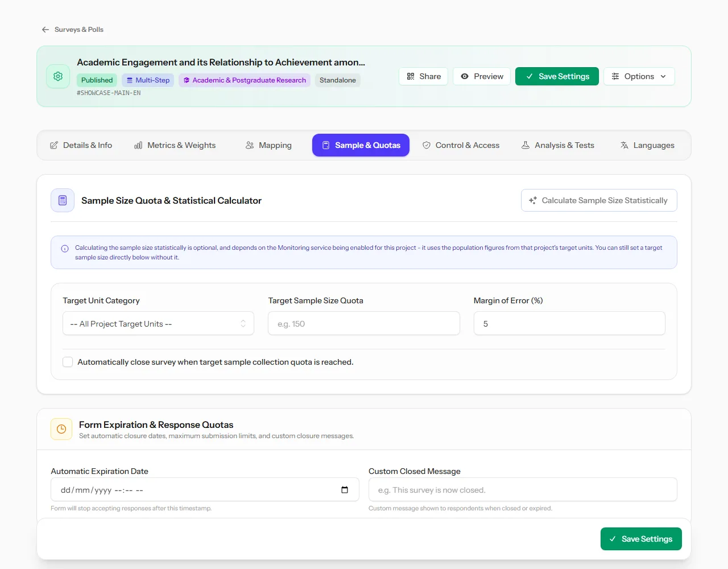The width and height of the screenshot is (728, 569).
Task: Click the info icon in the blue notice
Action: (65, 249)
